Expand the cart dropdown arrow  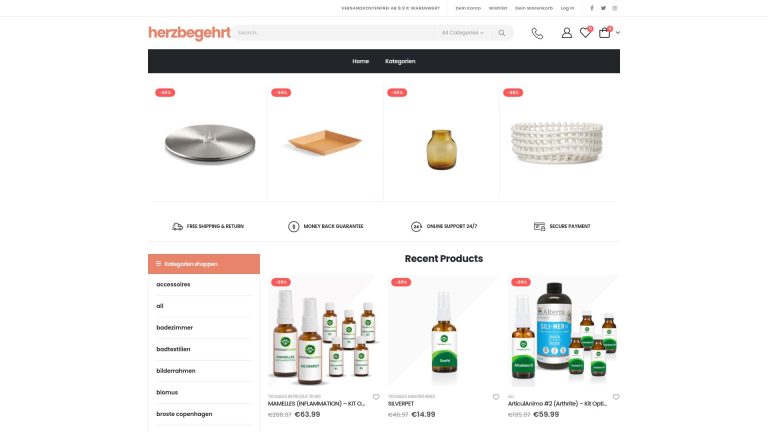[x=618, y=33]
